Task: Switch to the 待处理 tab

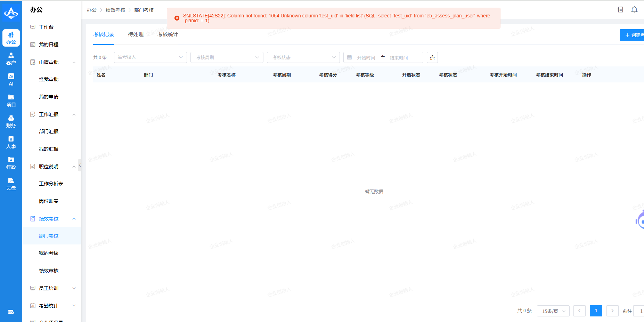Action: pyautogui.click(x=136, y=34)
